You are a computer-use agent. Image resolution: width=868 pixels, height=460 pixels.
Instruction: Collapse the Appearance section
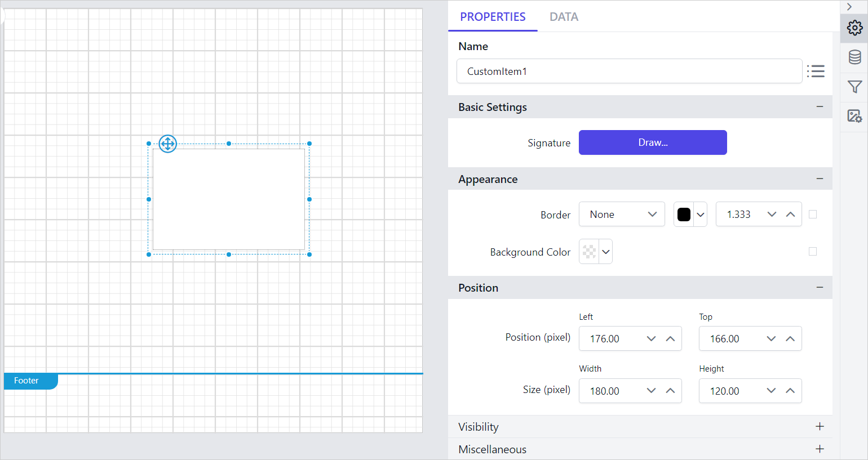tap(820, 178)
